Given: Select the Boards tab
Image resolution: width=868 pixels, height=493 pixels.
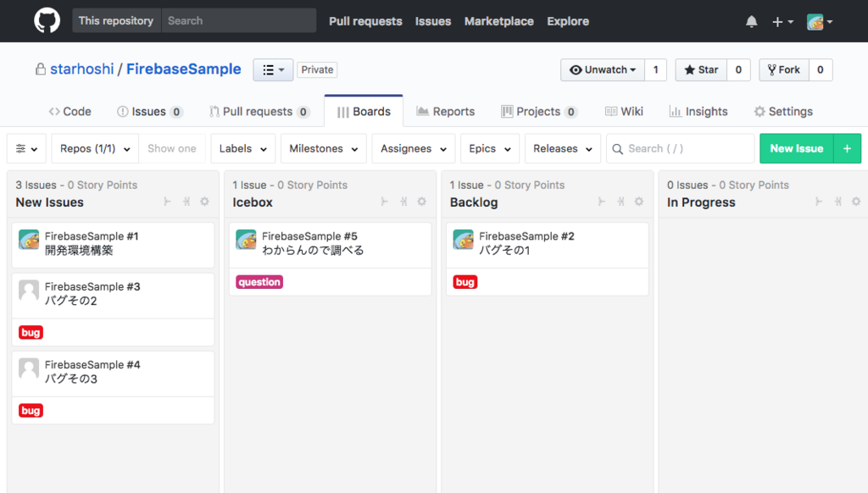Looking at the screenshot, I should (x=364, y=111).
